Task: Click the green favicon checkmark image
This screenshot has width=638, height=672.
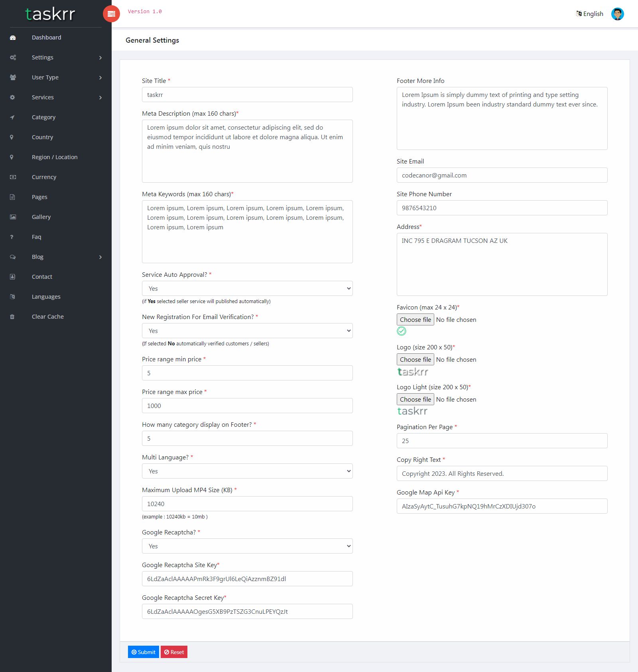Action: coord(402,331)
